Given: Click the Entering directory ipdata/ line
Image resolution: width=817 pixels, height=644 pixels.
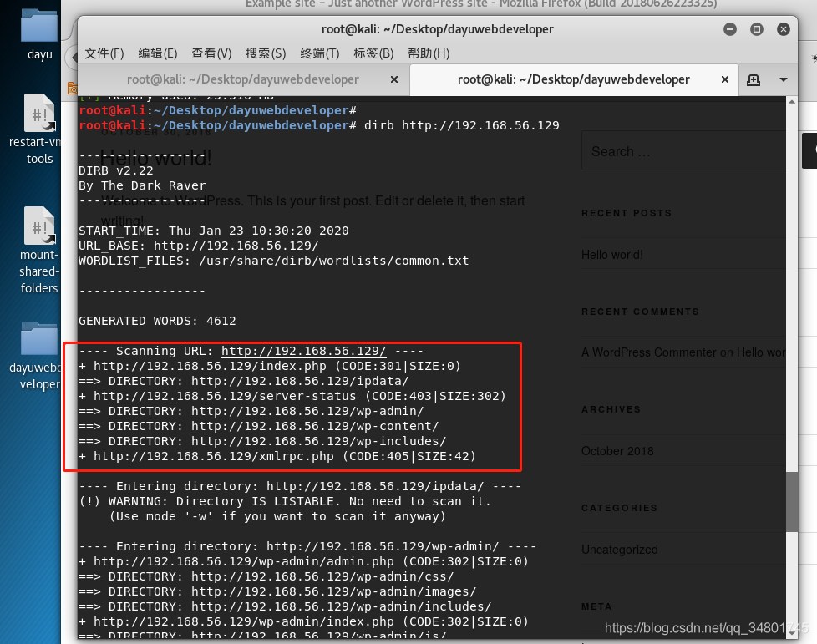Looking at the screenshot, I should (x=300, y=486).
